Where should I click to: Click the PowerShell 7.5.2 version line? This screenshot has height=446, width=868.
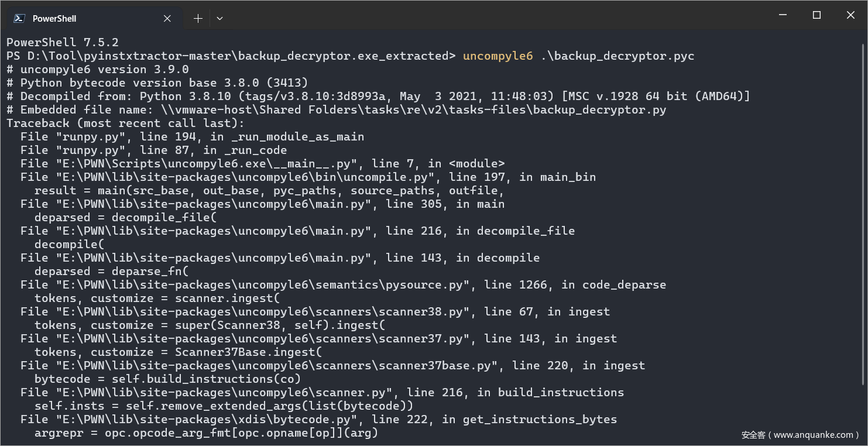(63, 43)
